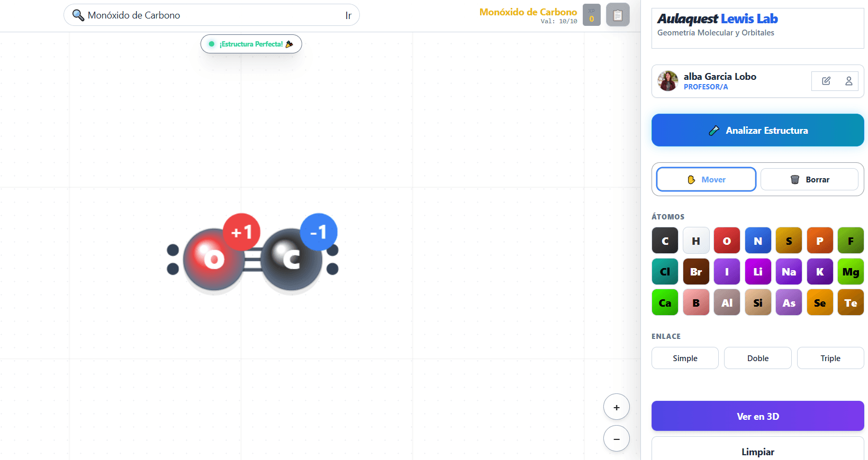The width and height of the screenshot is (868, 460).
Task: Open Ver en 3D view
Action: coord(758,416)
